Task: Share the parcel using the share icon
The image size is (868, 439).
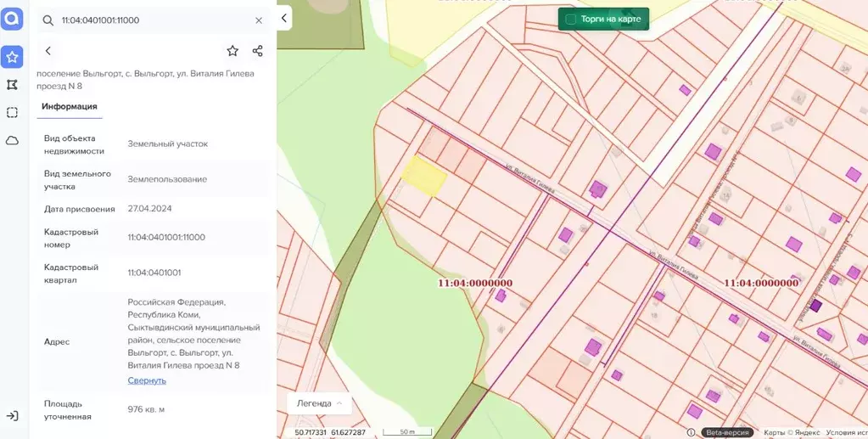Action: 257,51
